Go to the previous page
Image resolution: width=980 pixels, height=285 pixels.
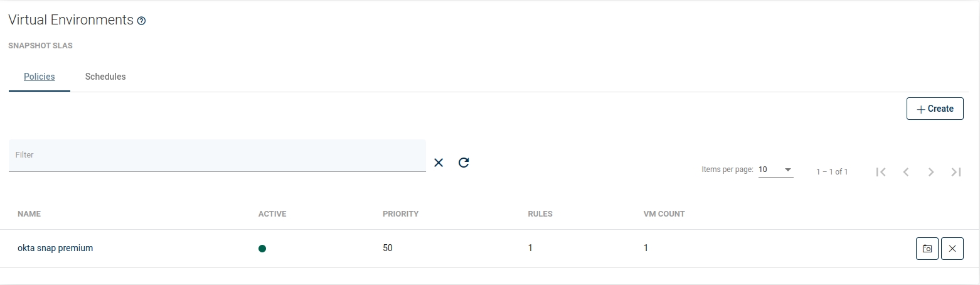click(x=906, y=171)
